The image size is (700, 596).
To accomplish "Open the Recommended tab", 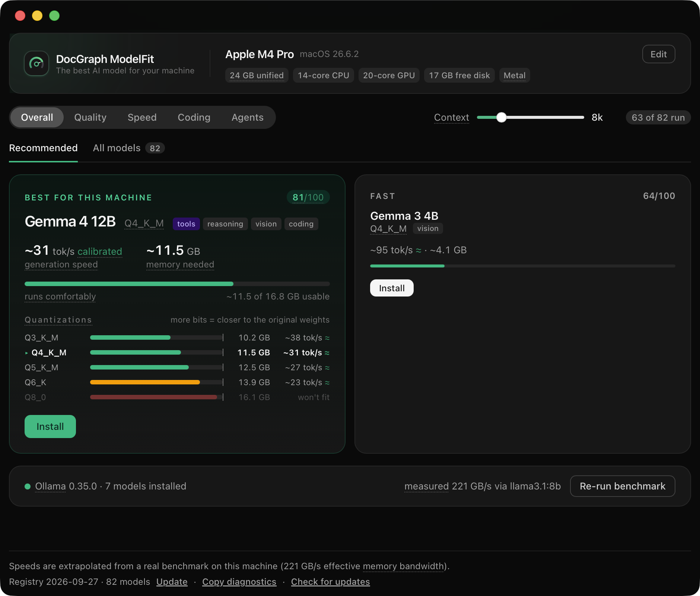I will 43,148.
